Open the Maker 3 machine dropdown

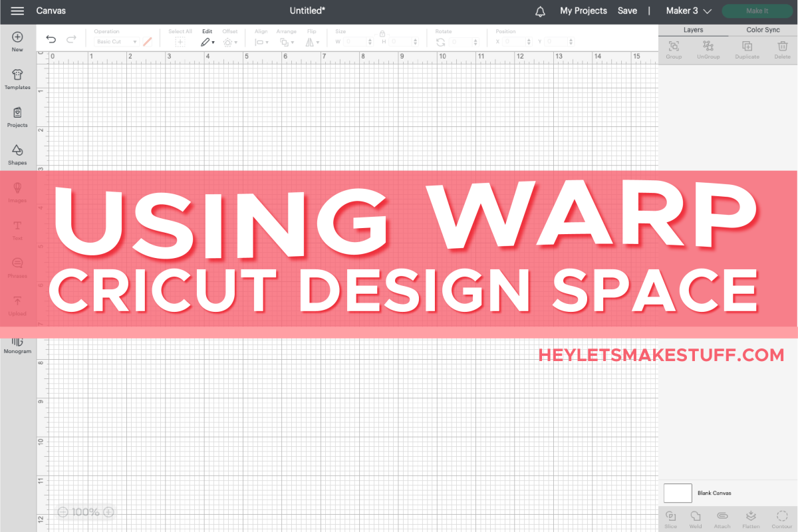pos(689,11)
